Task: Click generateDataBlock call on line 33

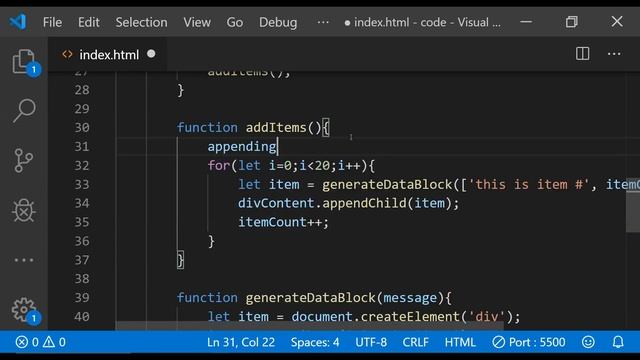Action: tap(387, 184)
